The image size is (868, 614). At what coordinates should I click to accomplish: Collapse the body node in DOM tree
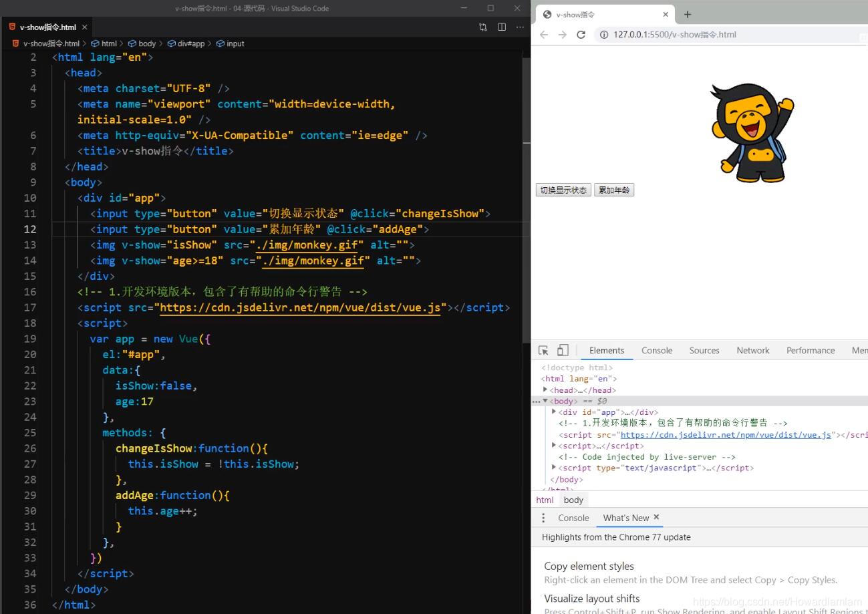tap(545, 401)
